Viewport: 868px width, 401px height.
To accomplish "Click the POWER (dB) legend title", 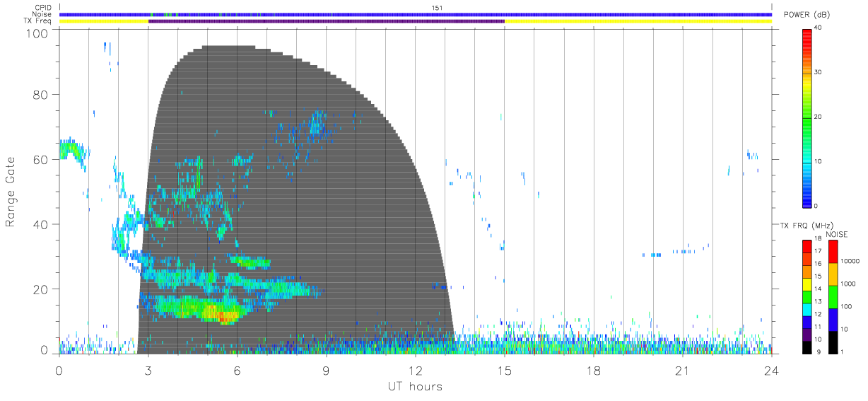I will click(807, 16).
